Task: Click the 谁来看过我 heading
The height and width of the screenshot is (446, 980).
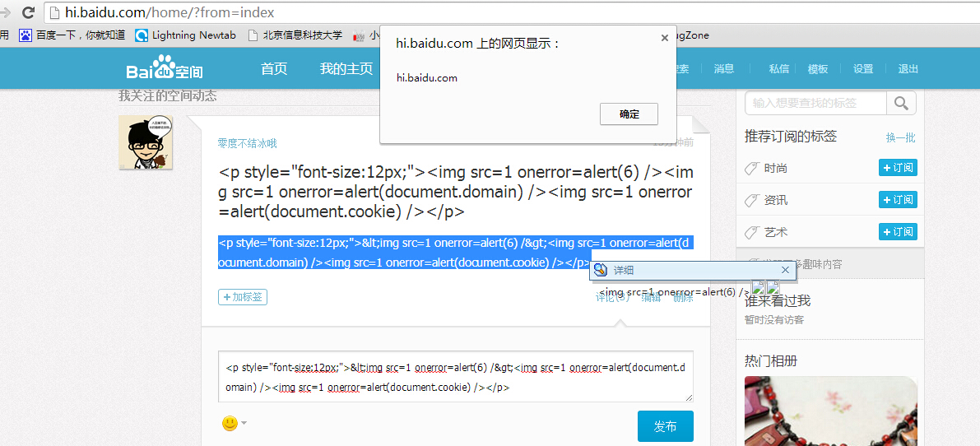Action: pos(778,301)
